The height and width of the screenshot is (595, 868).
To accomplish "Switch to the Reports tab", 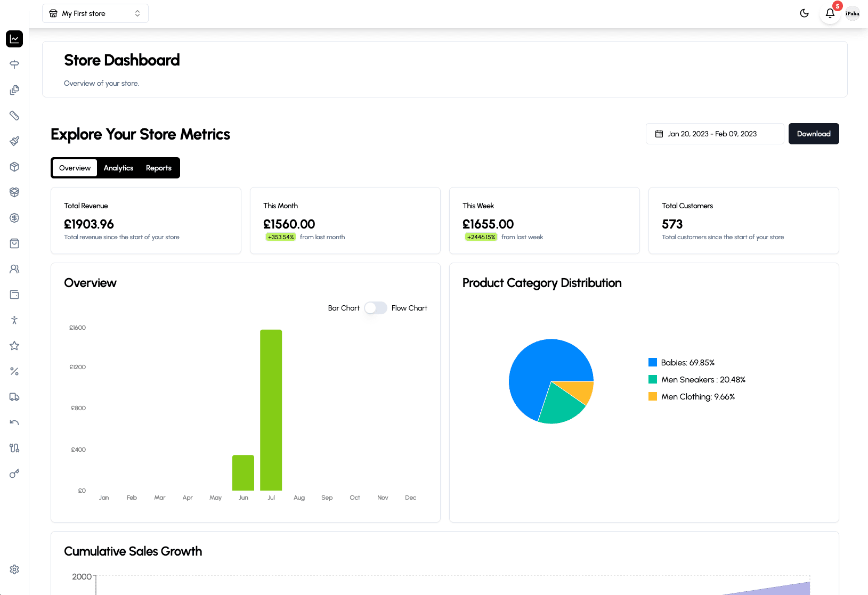I will tap(158, 168).
